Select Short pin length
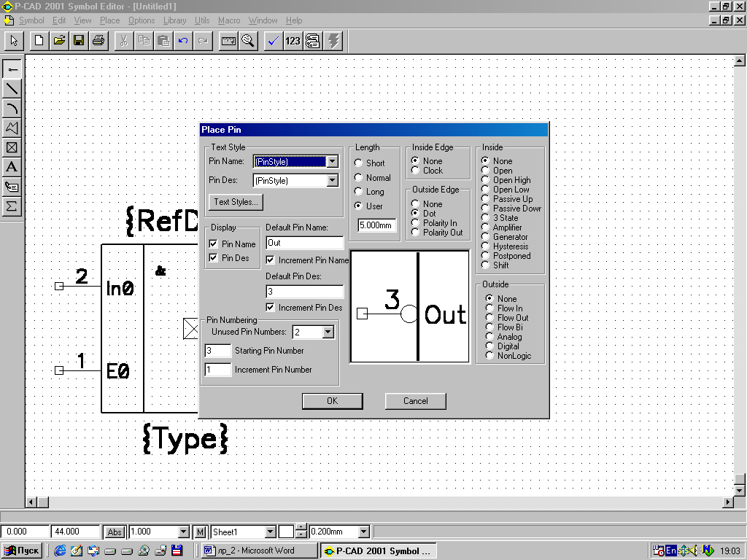 358,163
